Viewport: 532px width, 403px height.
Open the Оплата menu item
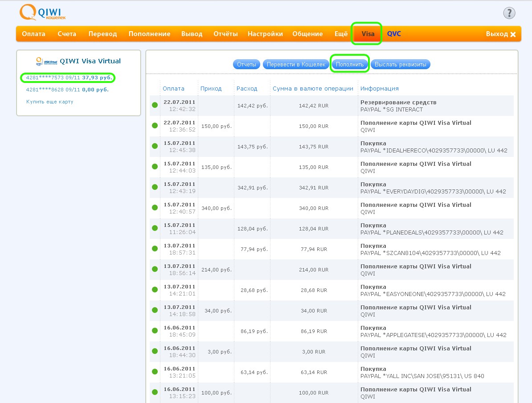[x=33, y=34]
